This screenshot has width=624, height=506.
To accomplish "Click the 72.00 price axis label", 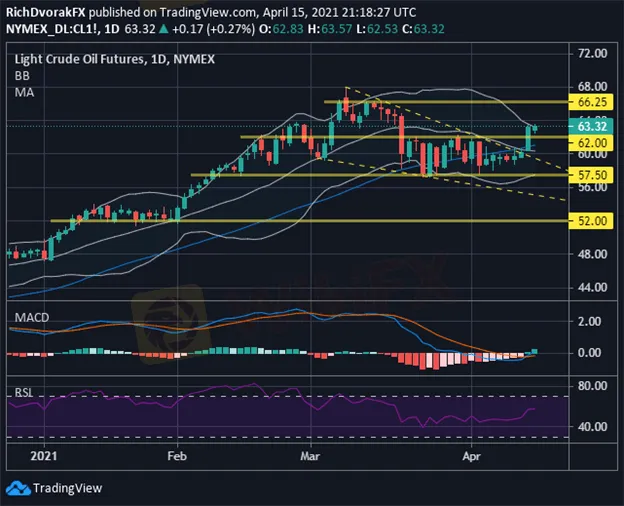I will pos(593,52).
